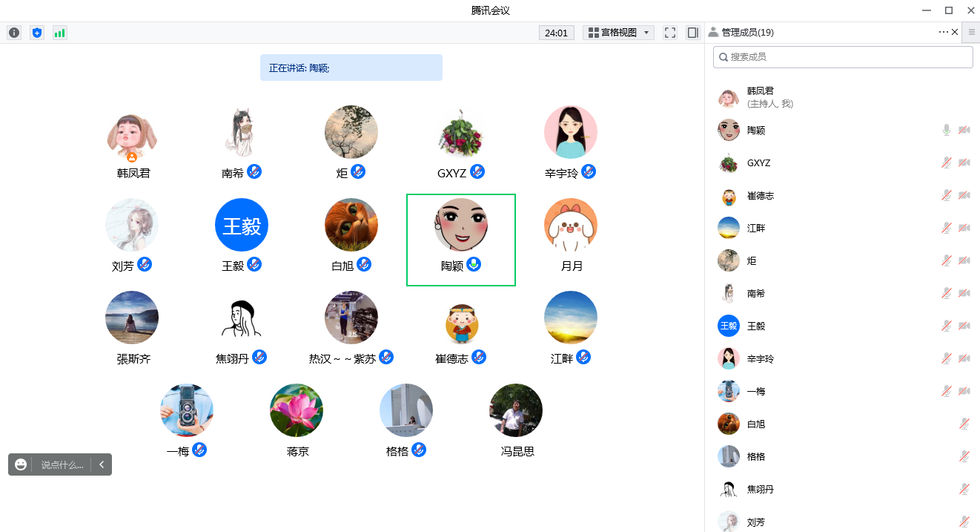The image size is (980, 532).
Task: Click the blue security shield icon
Action: click(37, 33)
